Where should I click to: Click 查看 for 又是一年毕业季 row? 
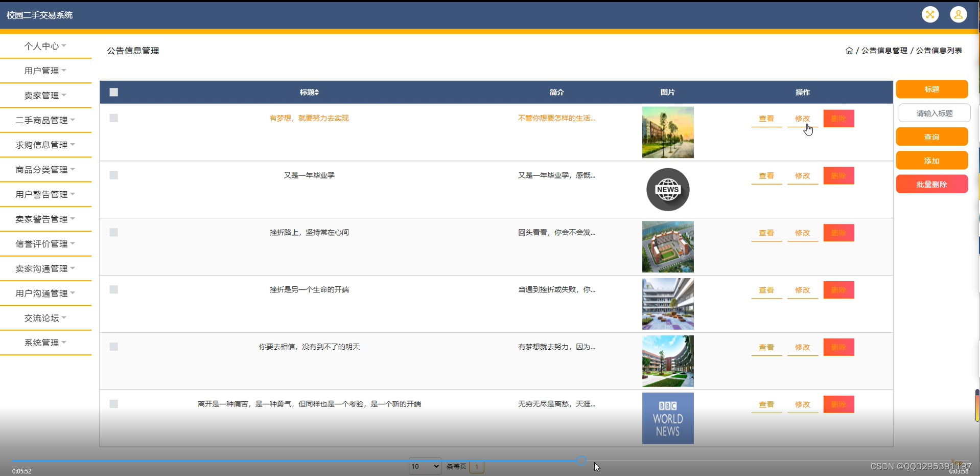(x=766, y=176)
